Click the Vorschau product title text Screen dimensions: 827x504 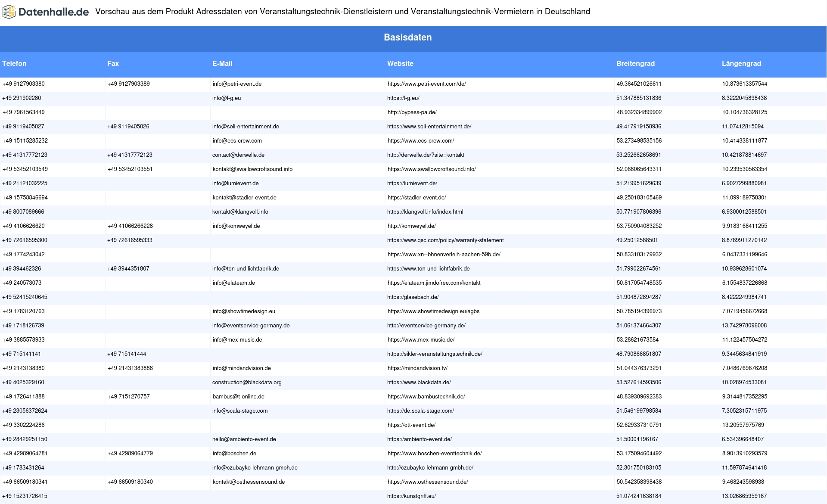coord(343,12)
